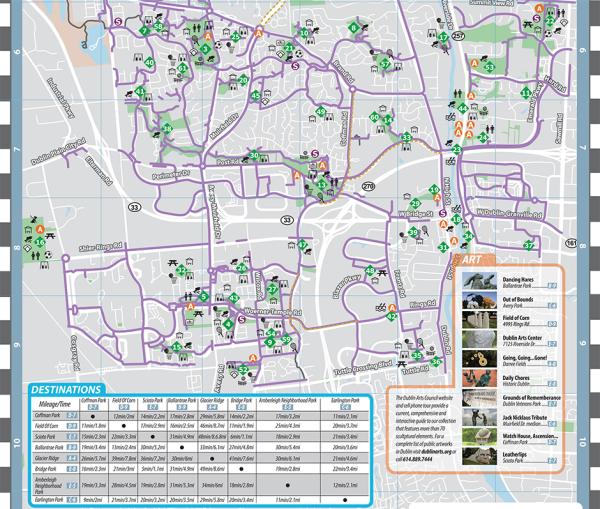Click the route 257 highway shield
600x509 pixels.
pyautogui.click(x=458, y=36)
